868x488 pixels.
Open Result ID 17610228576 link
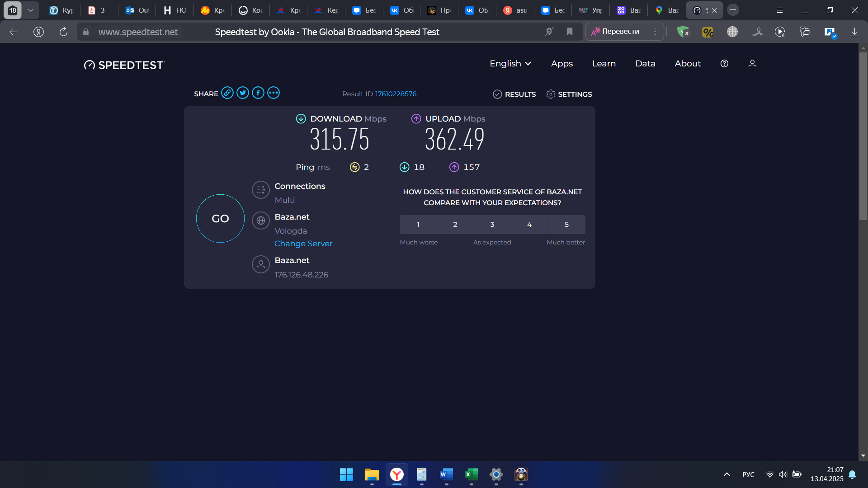396,94
